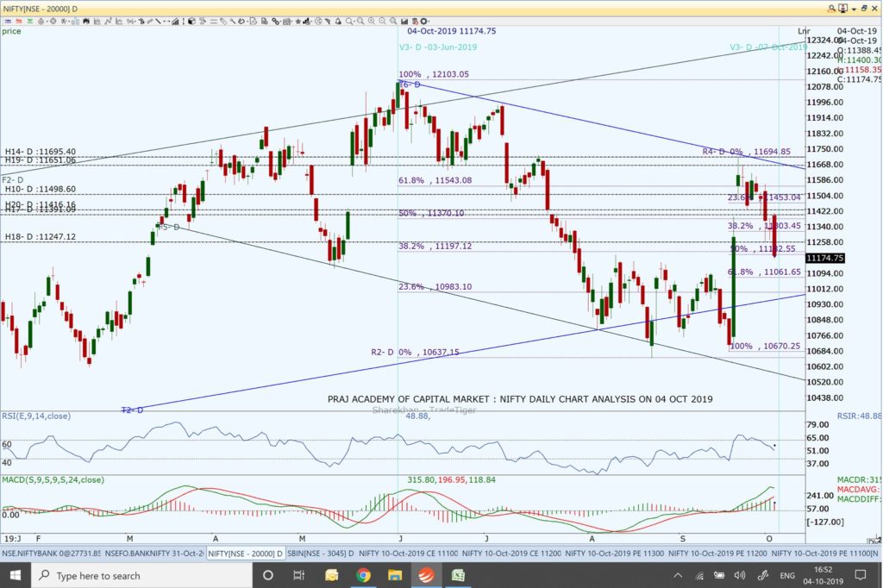This screenshot has height=588, width=883.
Task: Click the '100% , 10670.25' retracement label
Action: coord(765,346)
